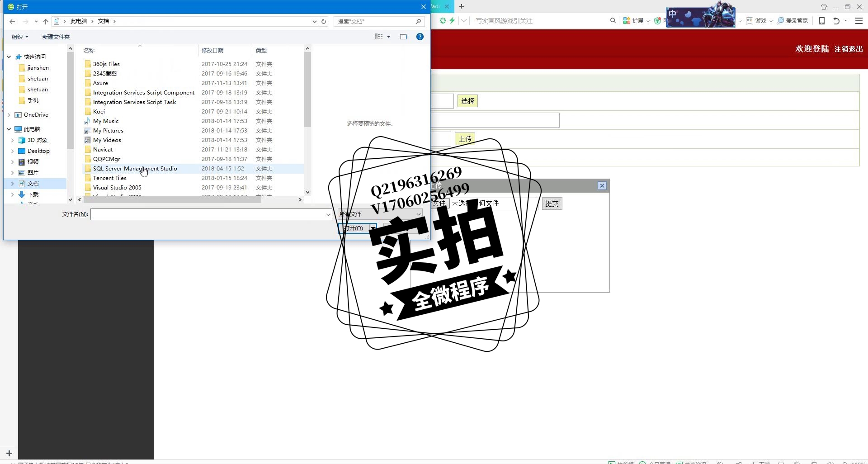The width and height of the screenshot is (868, 464).
Task: Open the browser hamburger menu
Action: click(x=859, y=20)
